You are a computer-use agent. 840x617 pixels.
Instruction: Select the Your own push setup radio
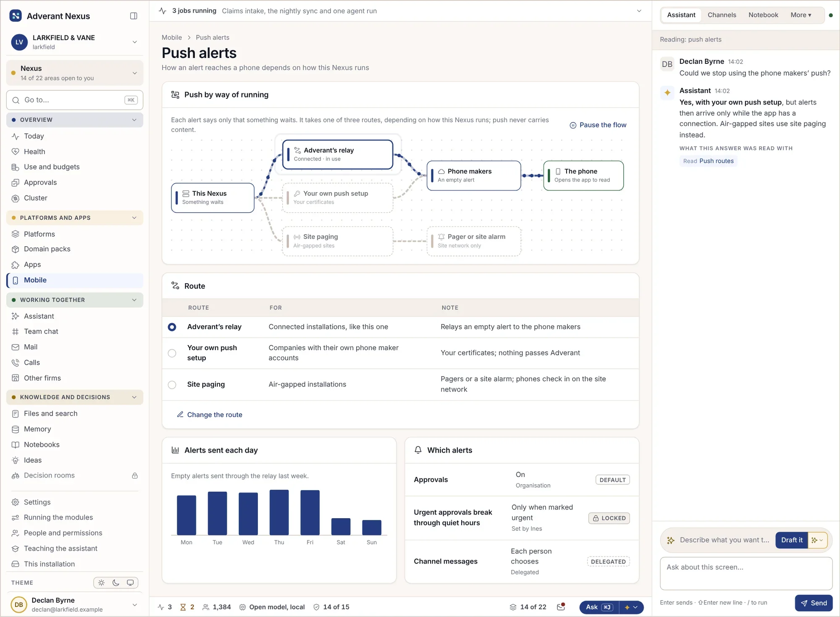point(172,353)
